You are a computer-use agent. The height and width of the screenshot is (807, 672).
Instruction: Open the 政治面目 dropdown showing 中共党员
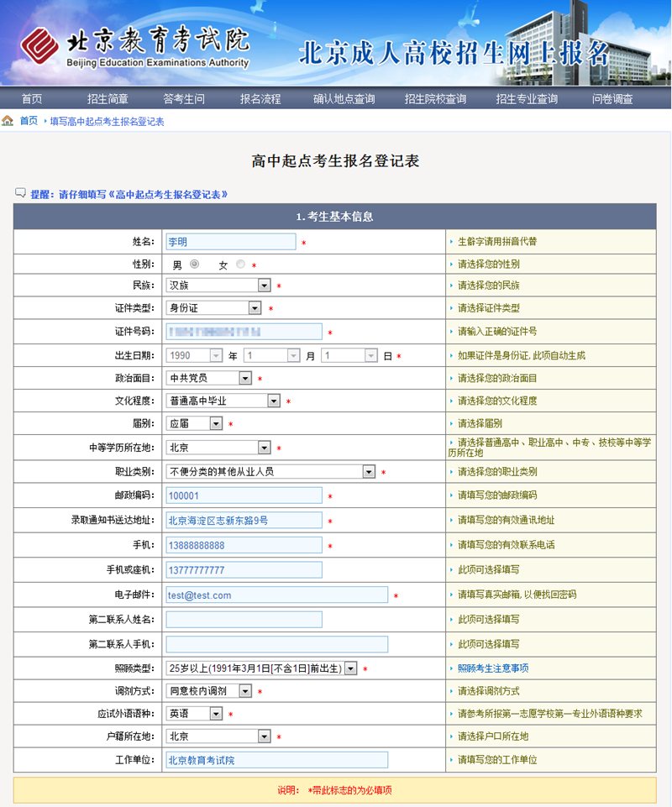pos(209,379)
